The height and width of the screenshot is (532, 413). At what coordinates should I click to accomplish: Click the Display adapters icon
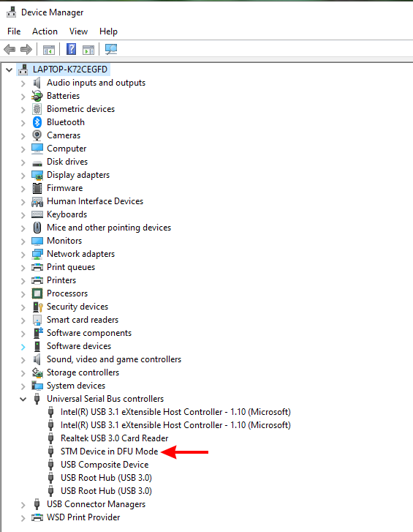tap(37, 175)
